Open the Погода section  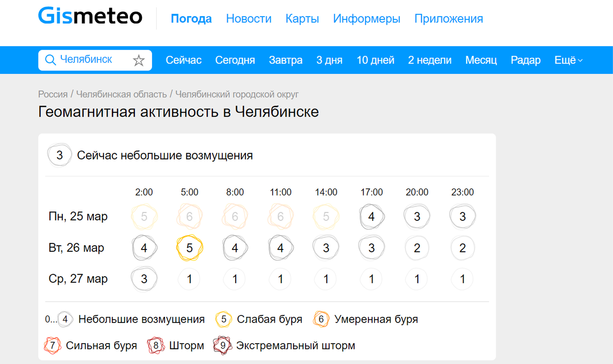191,19
